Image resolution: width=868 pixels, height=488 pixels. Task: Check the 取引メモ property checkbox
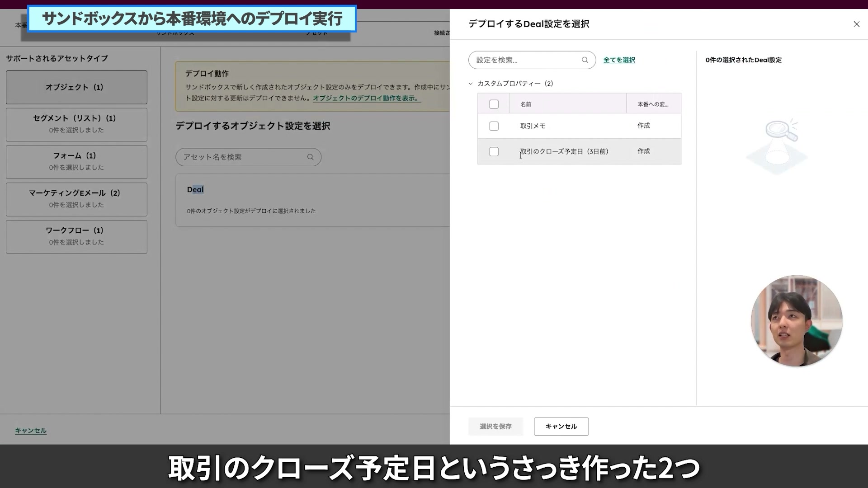pos(493,126)
